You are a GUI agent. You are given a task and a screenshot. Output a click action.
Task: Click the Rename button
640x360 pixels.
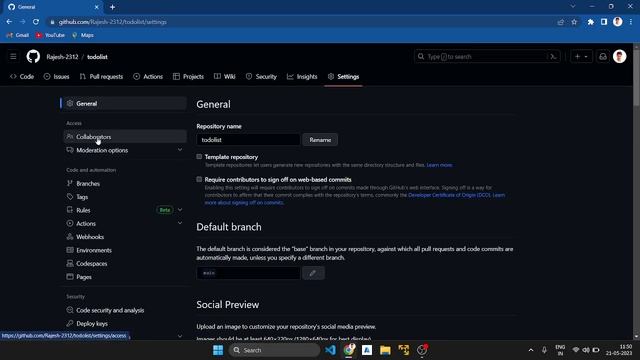click(320, 140)
